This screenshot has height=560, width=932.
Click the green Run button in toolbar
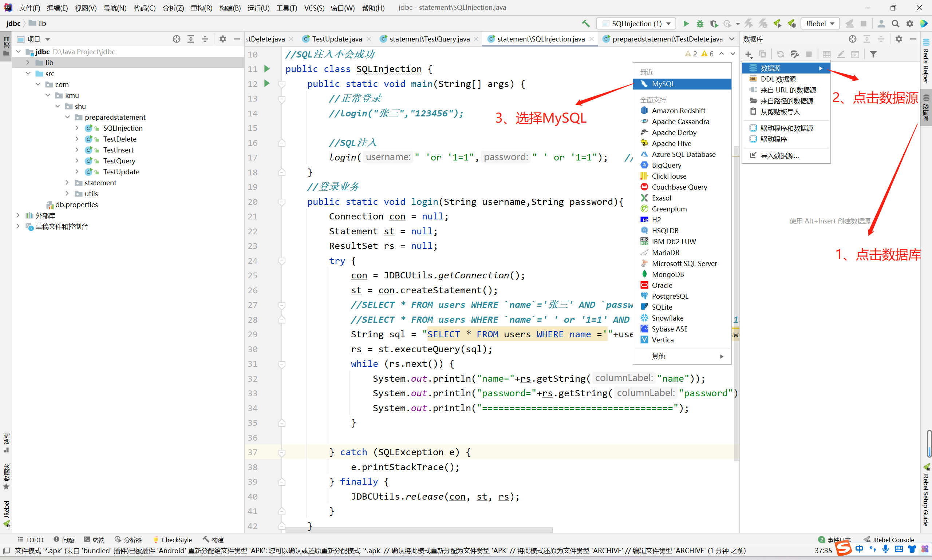(686, 24)
